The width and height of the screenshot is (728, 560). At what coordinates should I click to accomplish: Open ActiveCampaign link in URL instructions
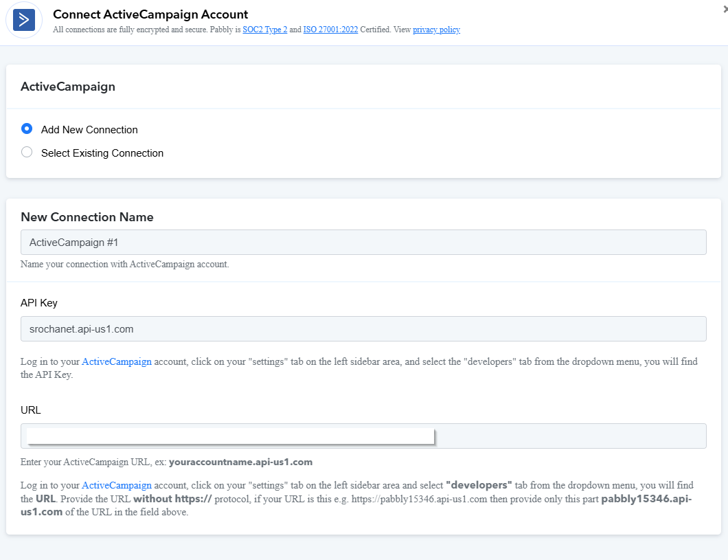point(117,485)
